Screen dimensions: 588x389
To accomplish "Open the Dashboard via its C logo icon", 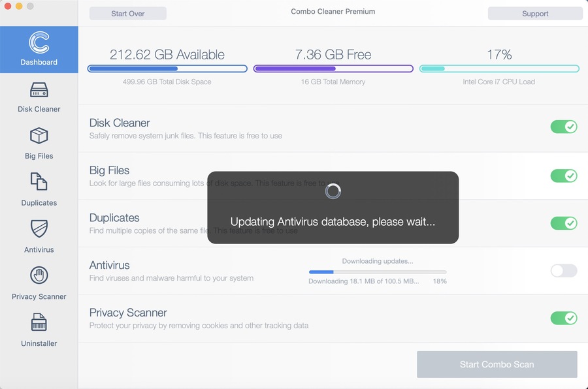I will point(39,42).
